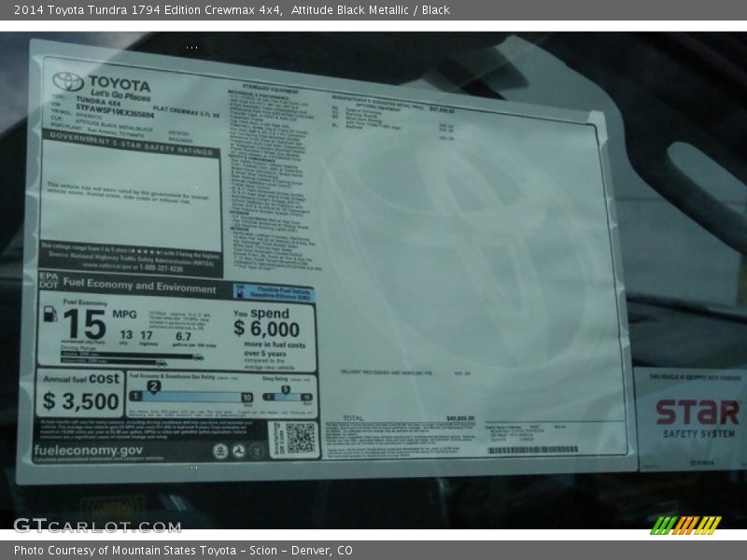Viewport: 747px width, 560px height.
Task: Click the 'PLAT CREWMAX 5.7L V8' trim text
Action: [186, 112]
